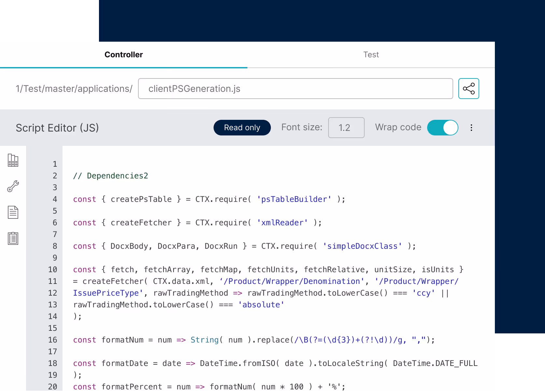This screenshot has width=545, height=392.
Task: Click line number 1 in the gutter
Action: click(x=54, y=164)
